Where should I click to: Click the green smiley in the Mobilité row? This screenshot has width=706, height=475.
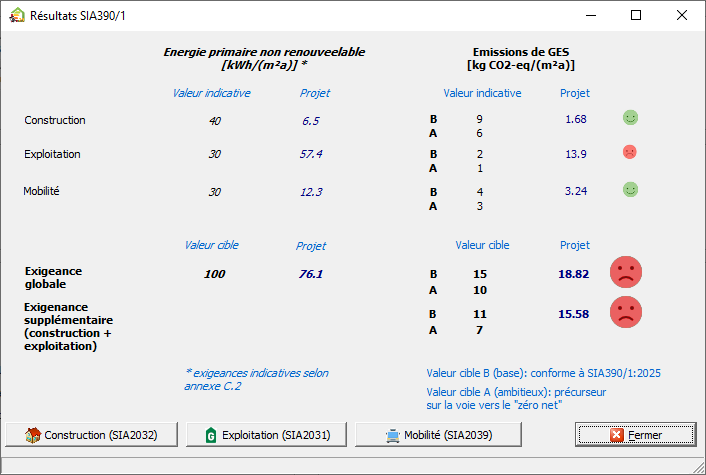click(630, 189)
